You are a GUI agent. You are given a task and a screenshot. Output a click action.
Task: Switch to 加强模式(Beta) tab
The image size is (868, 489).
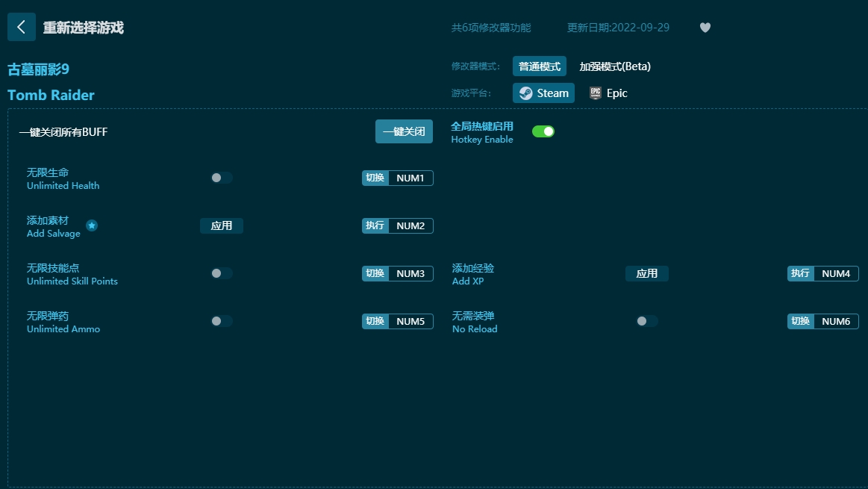pyautogui.click(x=615, y=66)
